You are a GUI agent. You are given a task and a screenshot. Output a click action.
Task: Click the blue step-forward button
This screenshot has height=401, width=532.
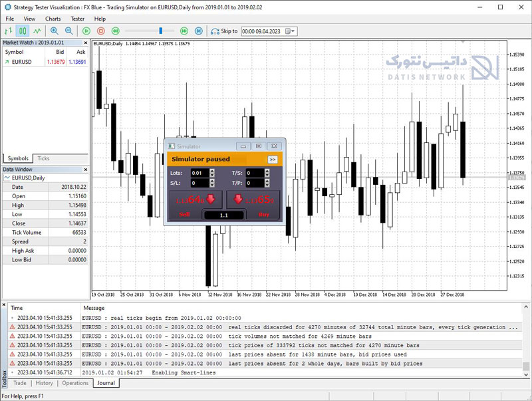(x=199, y=31)
